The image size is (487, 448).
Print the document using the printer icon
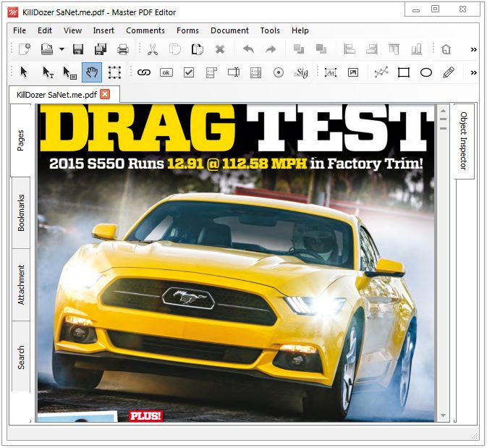123,49
